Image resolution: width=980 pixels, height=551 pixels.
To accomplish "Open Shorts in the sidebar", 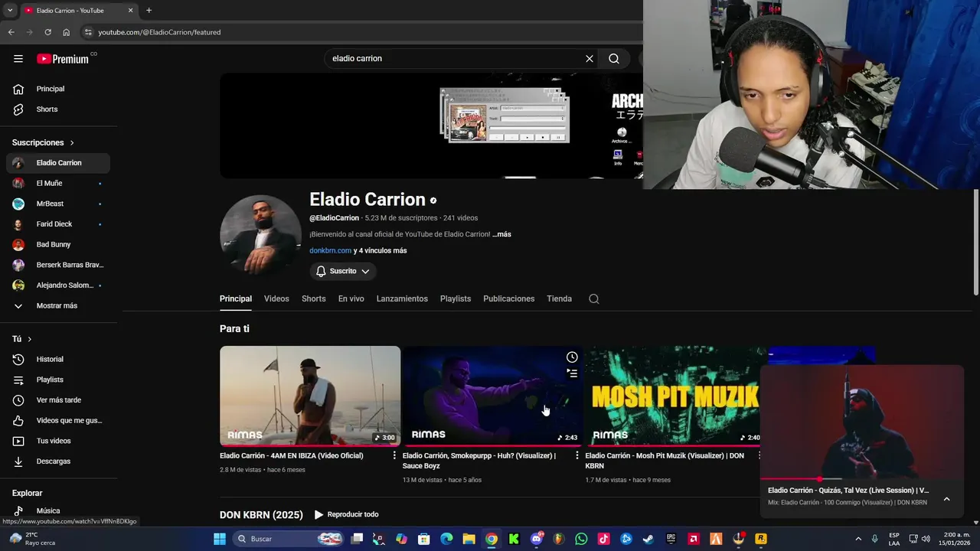I will point(59,109).
